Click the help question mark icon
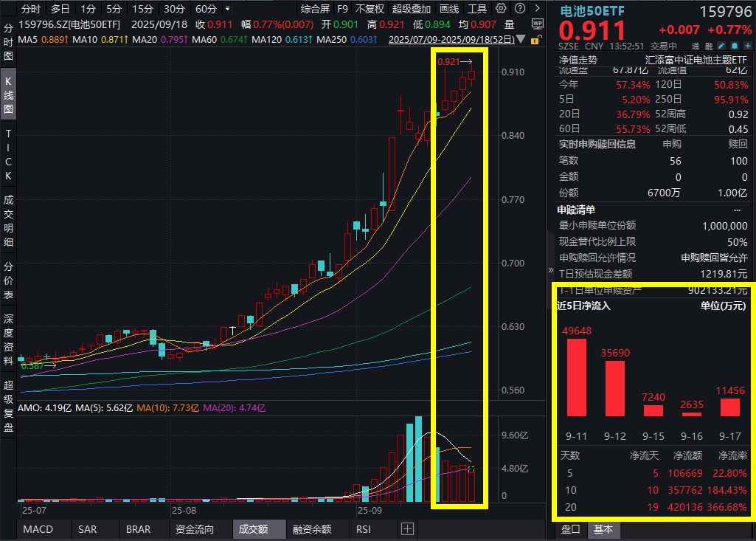The width and height of the screenshot is (756, 541). pyautogui.click(x=519, y=9)
